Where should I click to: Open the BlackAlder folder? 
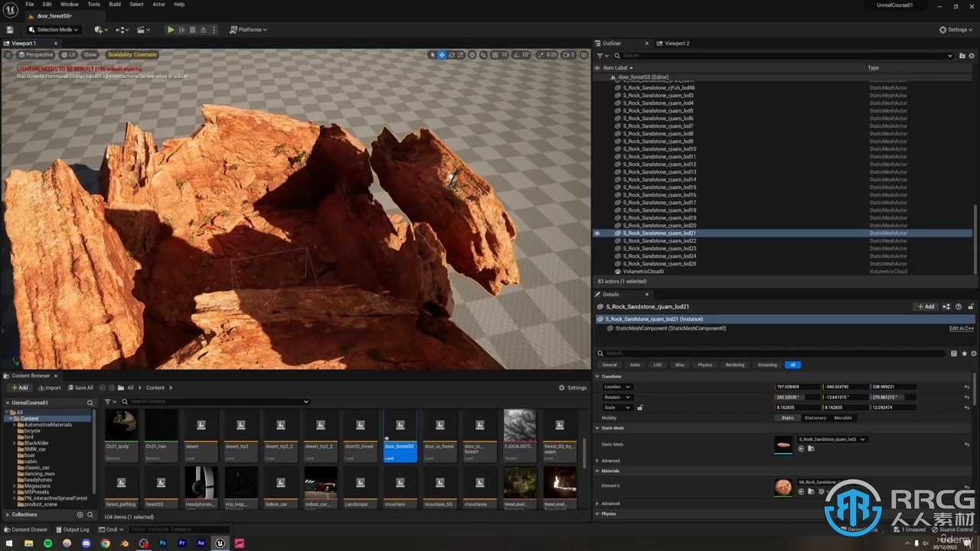[36, 443]
